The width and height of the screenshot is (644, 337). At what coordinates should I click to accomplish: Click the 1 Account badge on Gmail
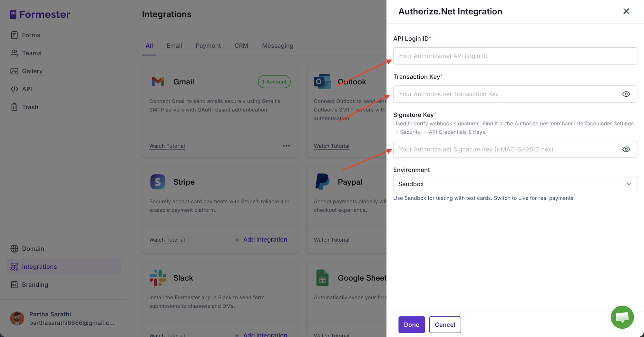(x=274, y=82)
